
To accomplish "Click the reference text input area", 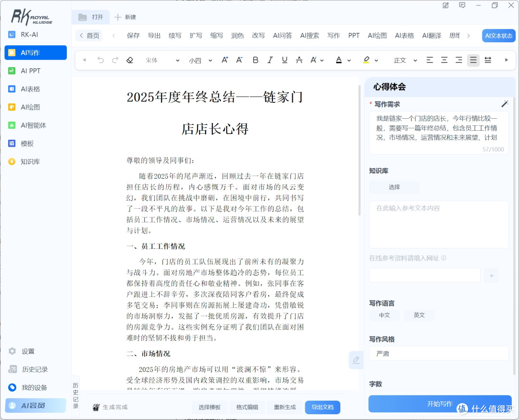I will [439, 224].
